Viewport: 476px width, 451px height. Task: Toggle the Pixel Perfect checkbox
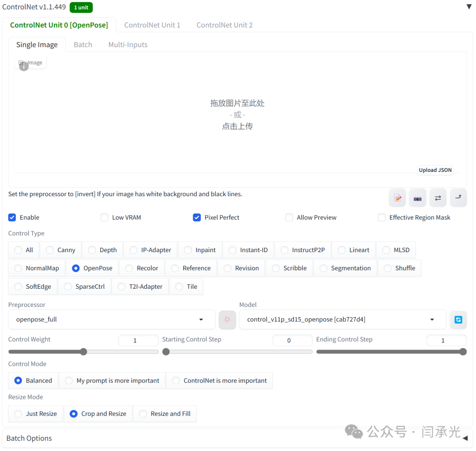pos(197,217)
